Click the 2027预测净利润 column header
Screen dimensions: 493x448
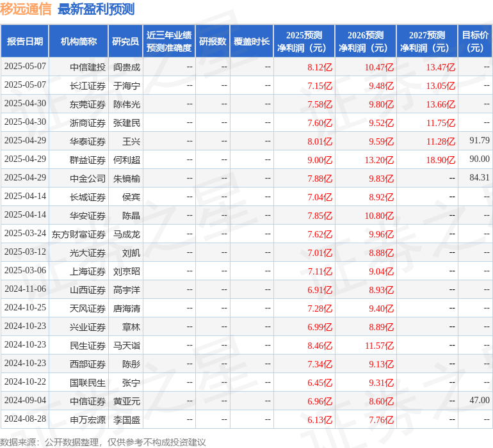click(x=427, y=42)
